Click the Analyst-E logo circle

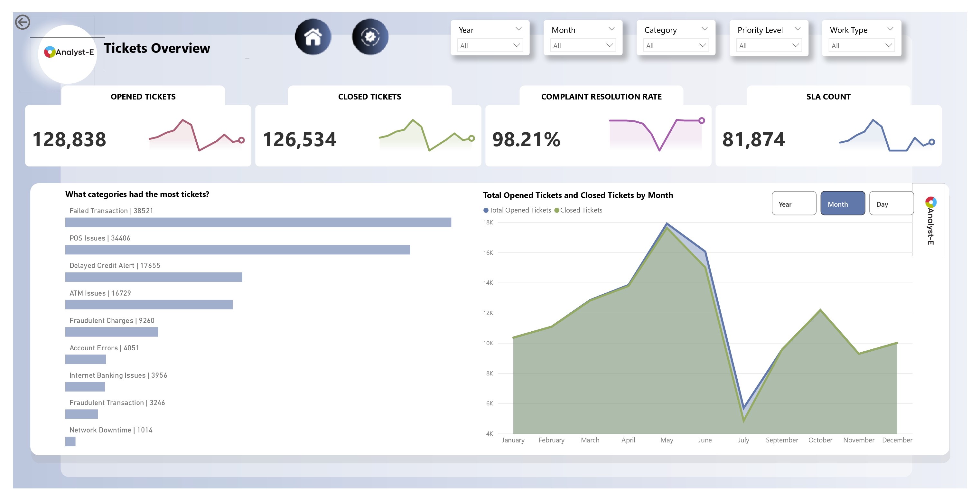pyautogui.click(x=68, y=52)
